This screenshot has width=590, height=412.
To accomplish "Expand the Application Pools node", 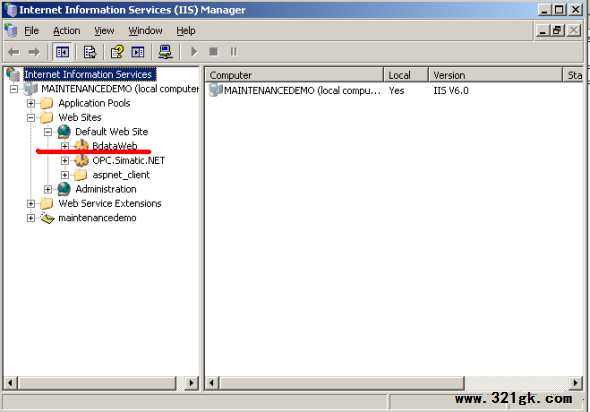I will pos(31,103).
